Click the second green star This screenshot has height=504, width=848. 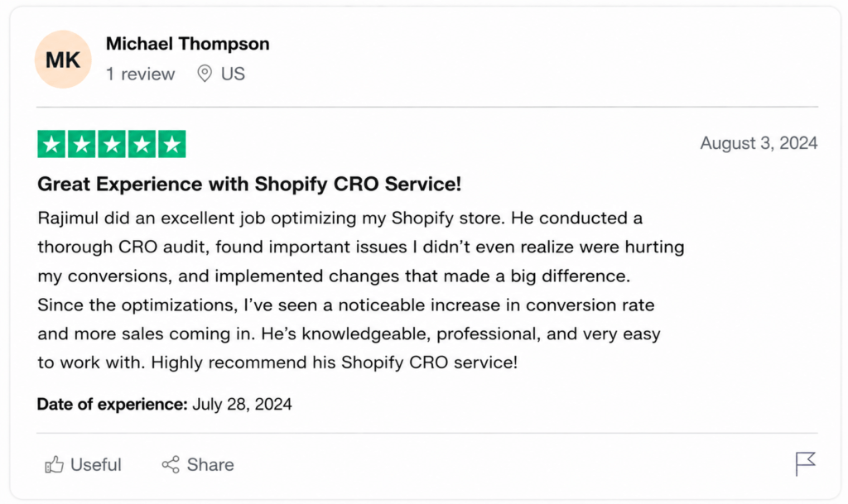82,144
